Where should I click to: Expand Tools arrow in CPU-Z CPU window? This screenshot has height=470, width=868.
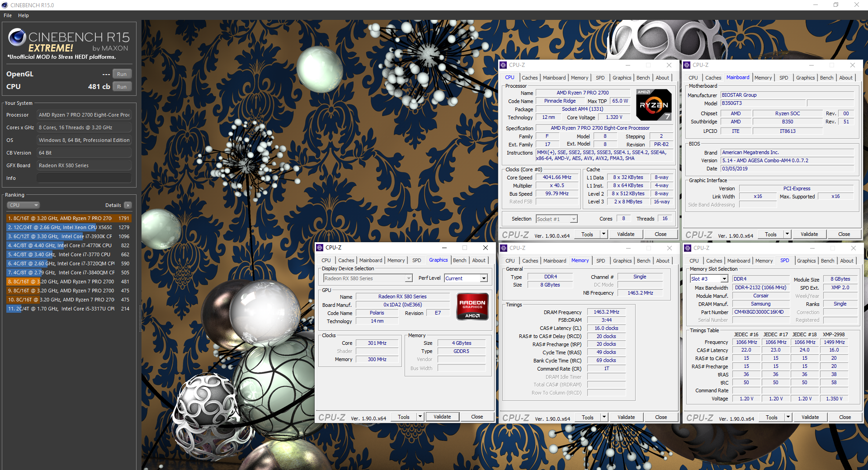click(x=604, y=234)
